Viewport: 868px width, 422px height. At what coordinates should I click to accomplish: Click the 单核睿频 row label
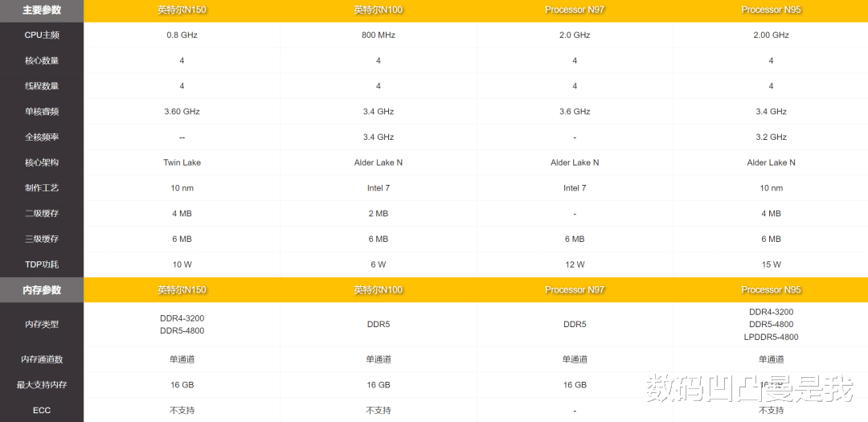(42, 111)
